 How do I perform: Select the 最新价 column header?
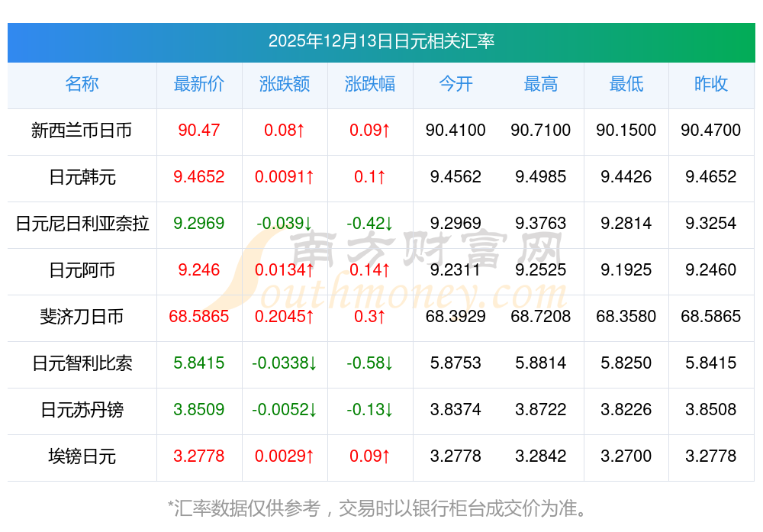[x=199, y=84]
